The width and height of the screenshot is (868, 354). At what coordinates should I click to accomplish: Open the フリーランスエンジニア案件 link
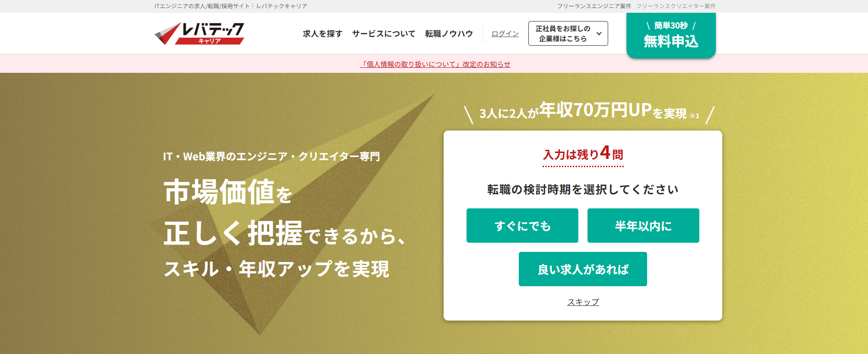pos(594,6)
